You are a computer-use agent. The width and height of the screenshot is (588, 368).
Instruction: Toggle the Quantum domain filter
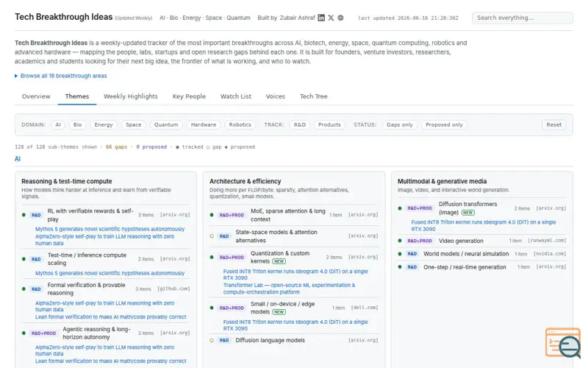pyautogui.click(x=166, y=124)
